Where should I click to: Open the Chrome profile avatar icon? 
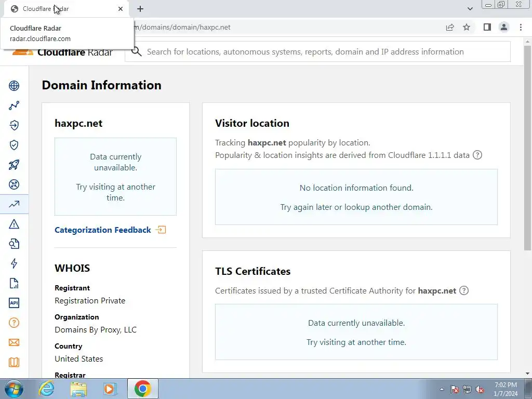(x=504, y=27)
